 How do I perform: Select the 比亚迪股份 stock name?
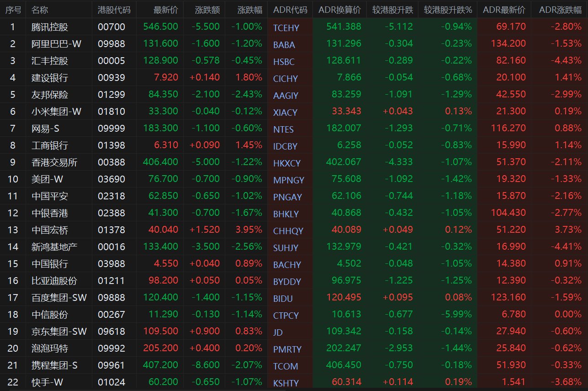pyautogui.click(x=54, y=281)
